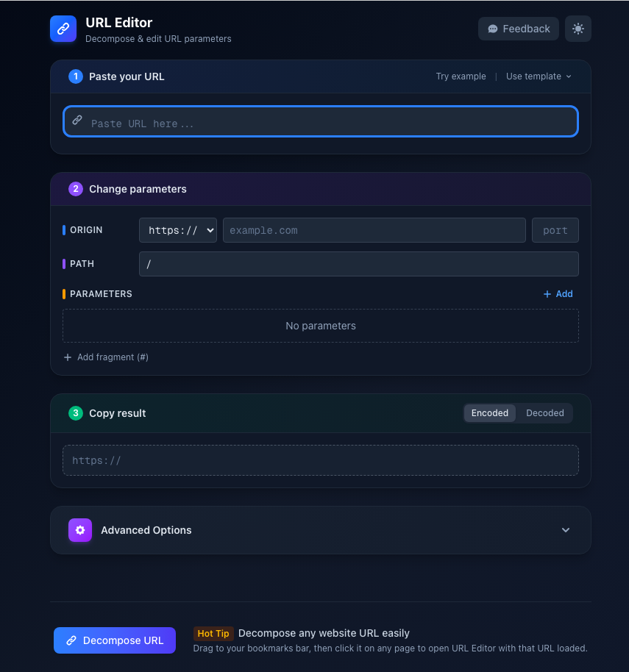
Task: Switch result view to Decoded
Action: [544, 412]
